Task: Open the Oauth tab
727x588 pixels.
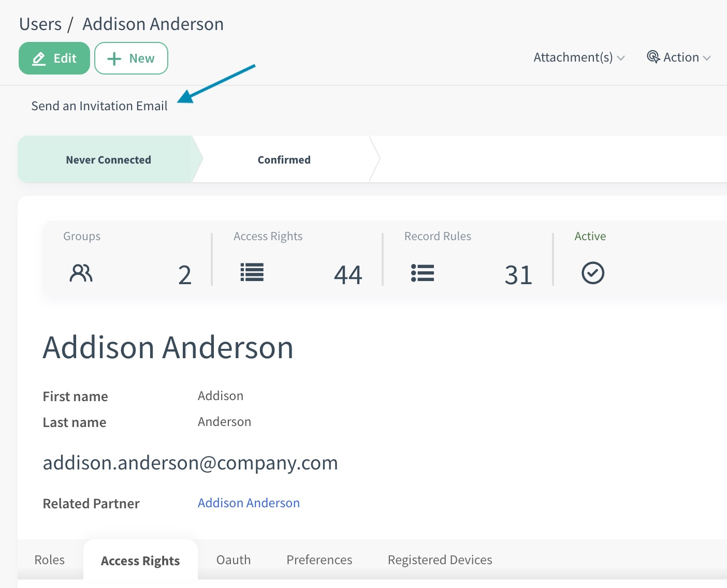Action: [234, 560]
